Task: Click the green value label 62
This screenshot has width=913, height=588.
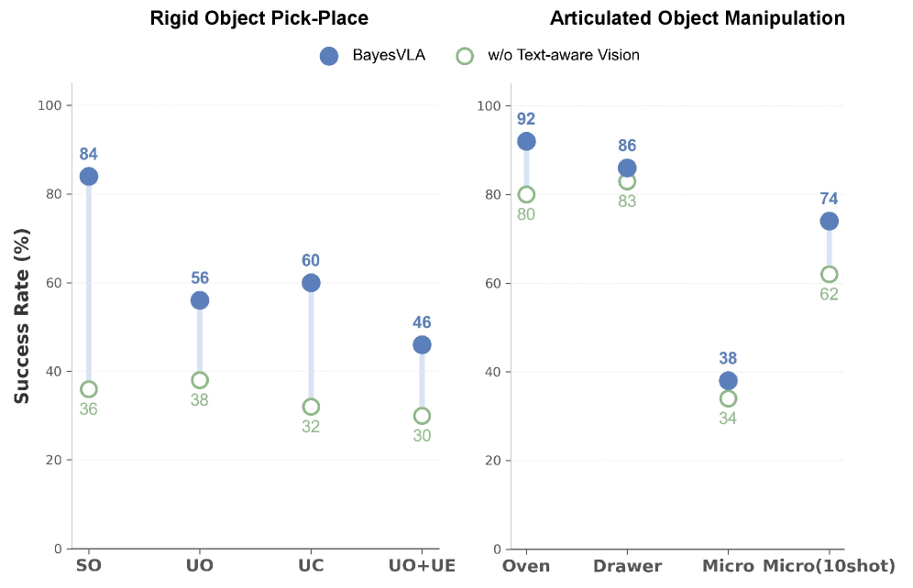Action: click(830, 294)
